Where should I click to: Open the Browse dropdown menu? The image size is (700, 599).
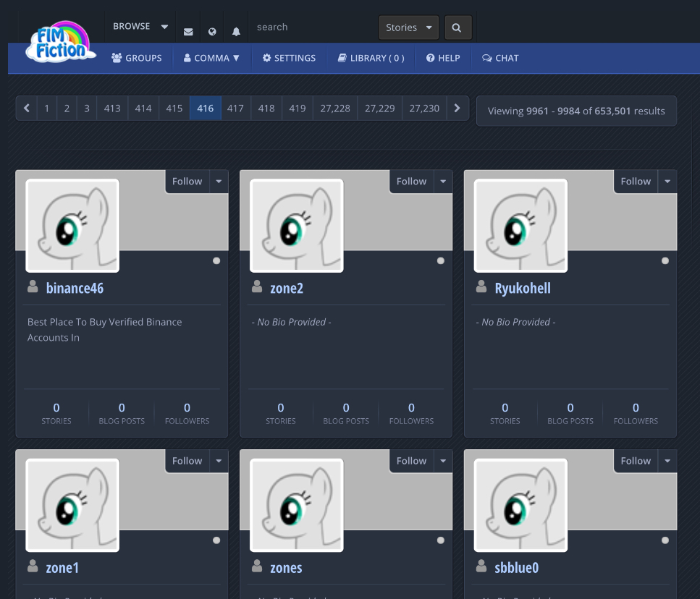click(x=140, y=26)
